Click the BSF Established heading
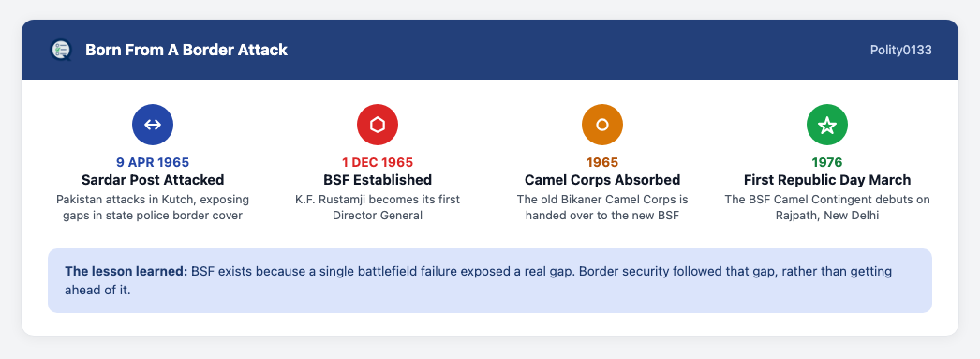980x359 pixels. (x=378, y=180)
